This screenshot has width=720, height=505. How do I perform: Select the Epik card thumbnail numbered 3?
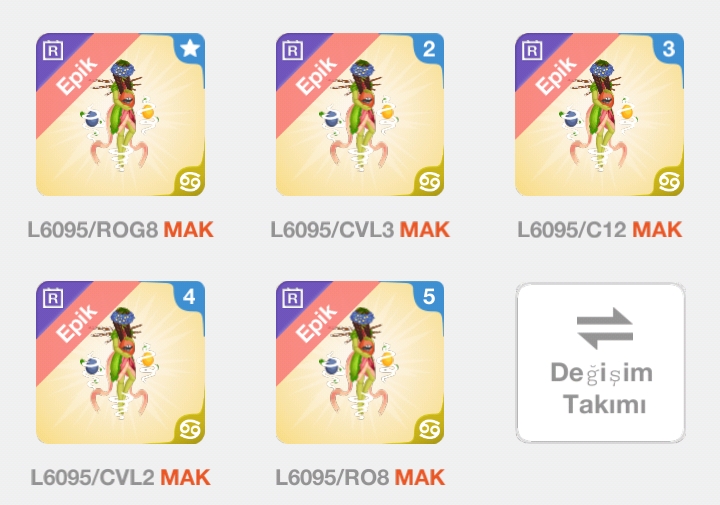600,114
